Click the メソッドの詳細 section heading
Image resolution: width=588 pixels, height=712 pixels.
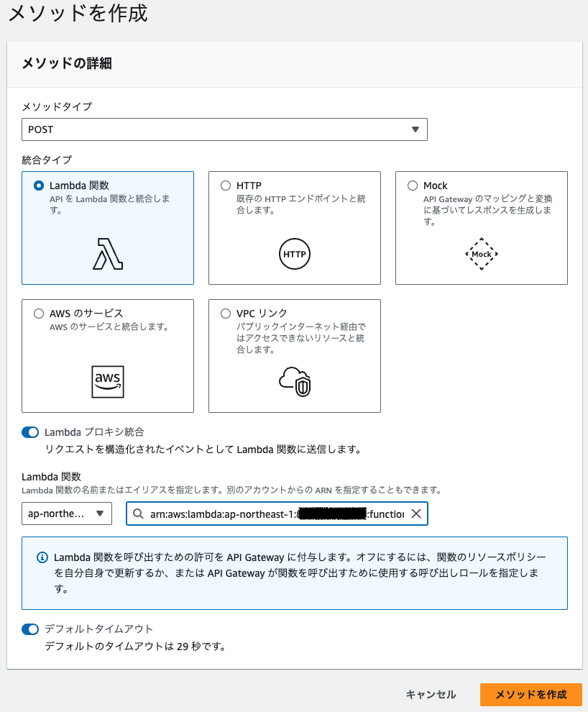[67, 63]
